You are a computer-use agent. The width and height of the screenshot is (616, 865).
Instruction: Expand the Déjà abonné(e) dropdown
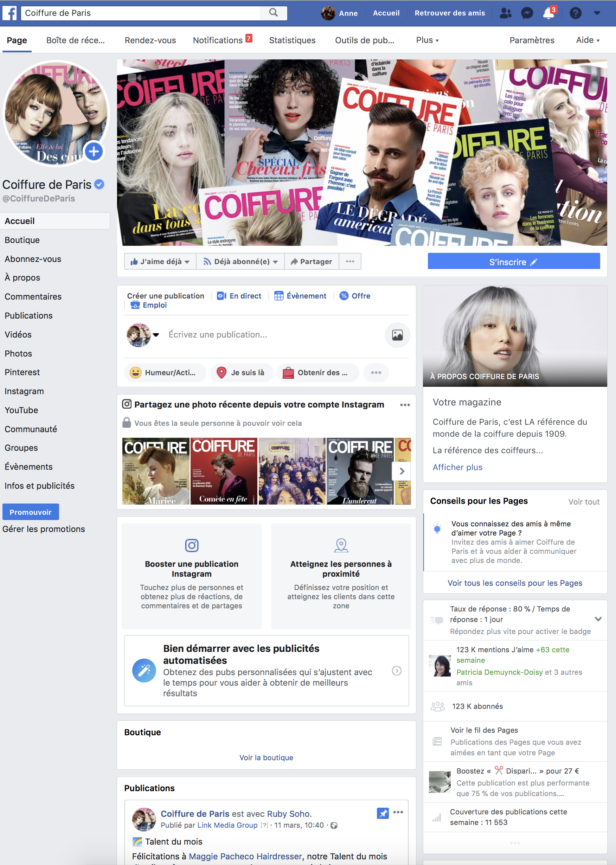pos(240,261)
